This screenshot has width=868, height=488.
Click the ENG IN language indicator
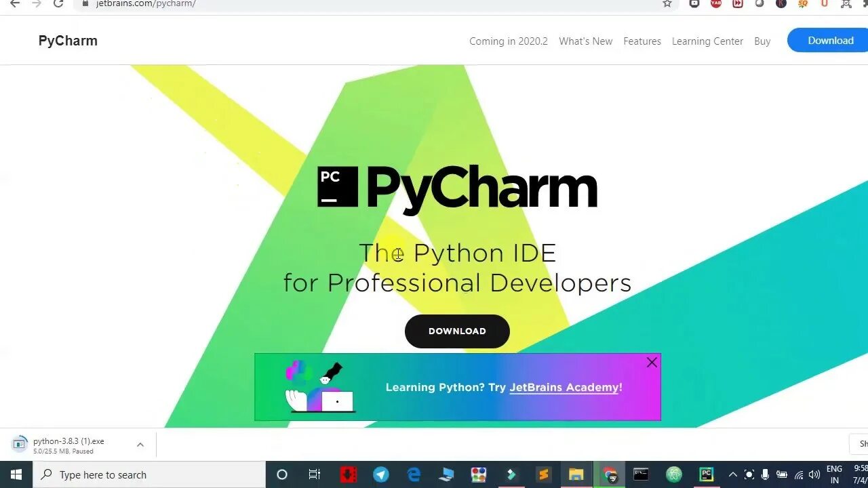click(x=835, y=474)
